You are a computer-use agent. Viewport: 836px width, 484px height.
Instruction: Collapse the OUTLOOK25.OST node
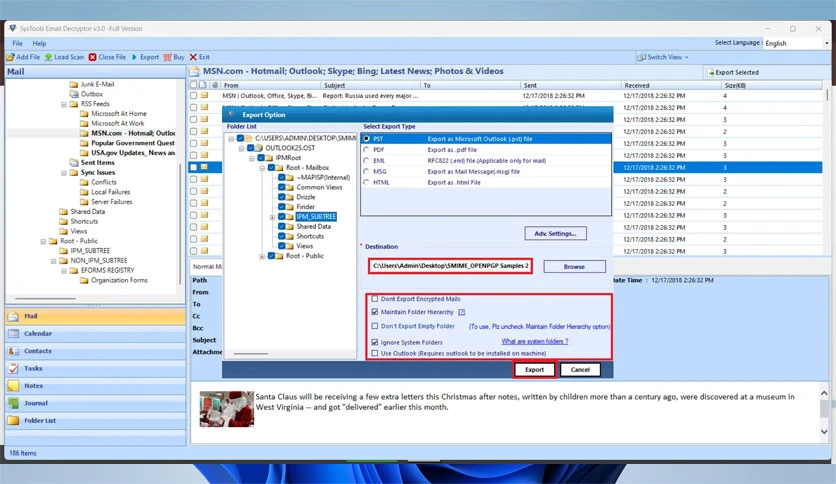[241, 148]
